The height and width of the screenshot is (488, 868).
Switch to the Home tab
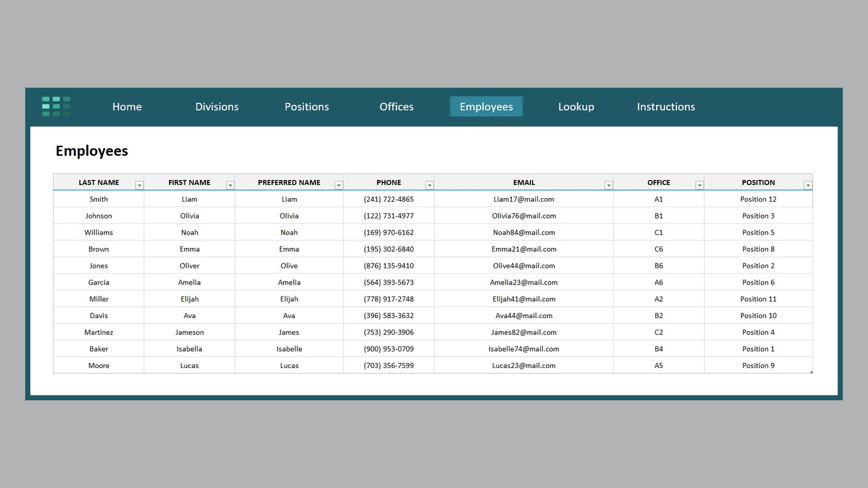click(127, 106)
